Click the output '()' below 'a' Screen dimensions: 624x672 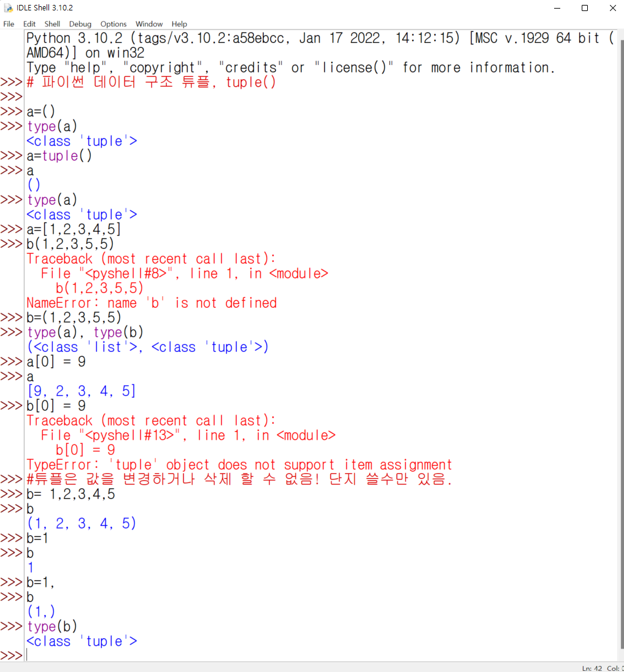[x=34, y=185]
